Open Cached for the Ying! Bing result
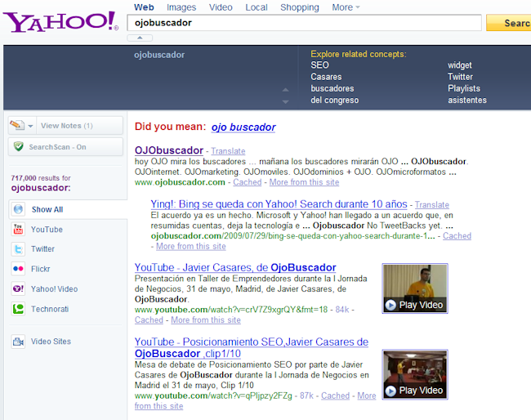Screen dimensions: 531x420 [x=457, y=236]
